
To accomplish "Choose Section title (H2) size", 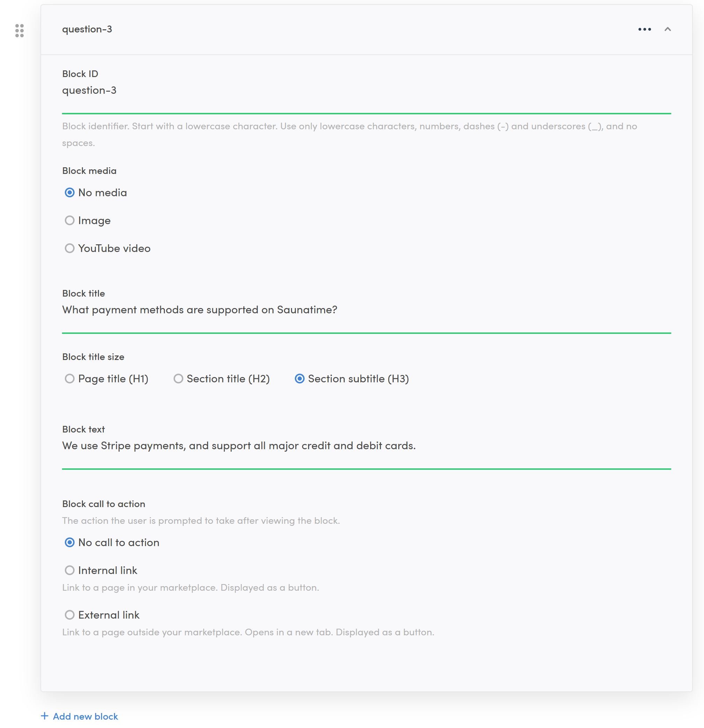I will click(x=178, y=378).
